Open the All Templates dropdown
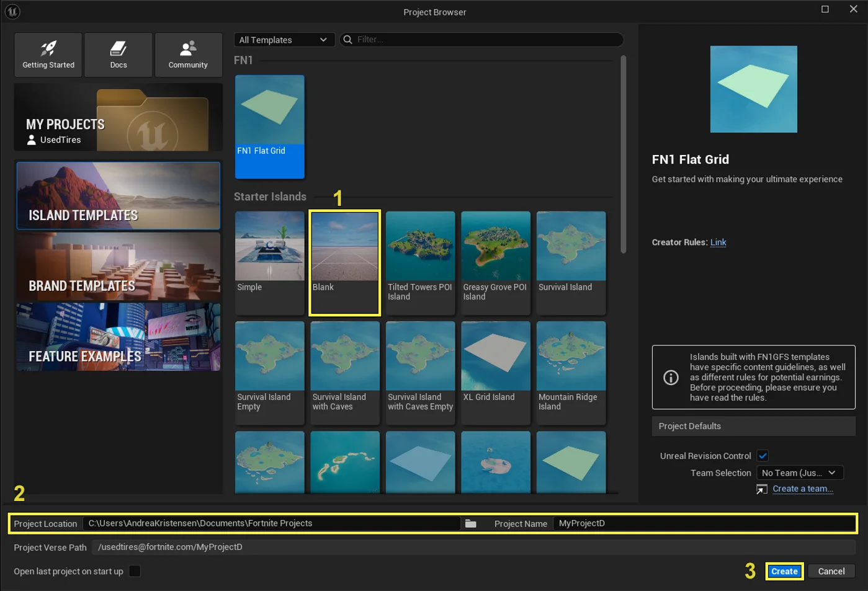This screenshot has width=868, height=591. (x=284, y=40)
